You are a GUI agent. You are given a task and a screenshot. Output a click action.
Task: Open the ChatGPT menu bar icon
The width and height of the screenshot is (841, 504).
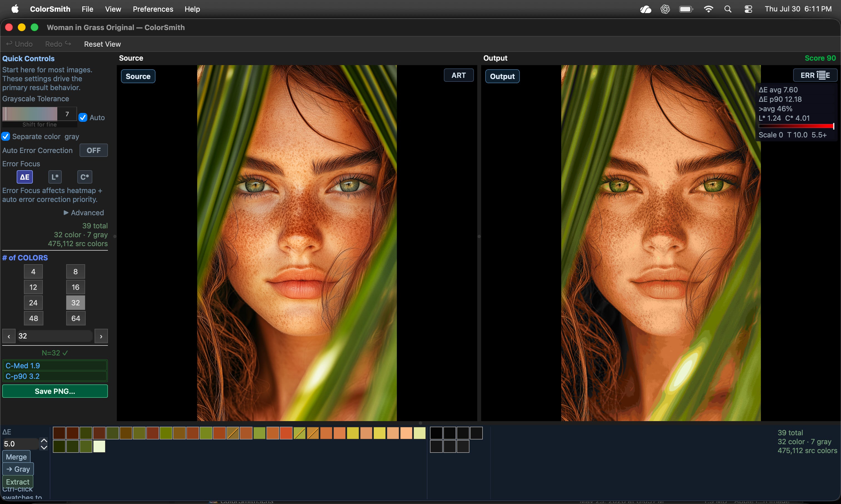(x=665, y=9)
